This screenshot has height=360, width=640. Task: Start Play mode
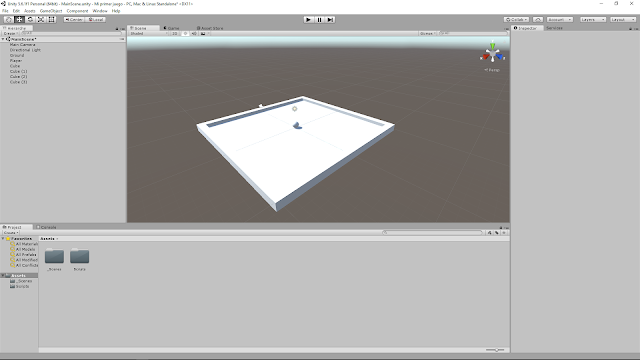point(309,20)
